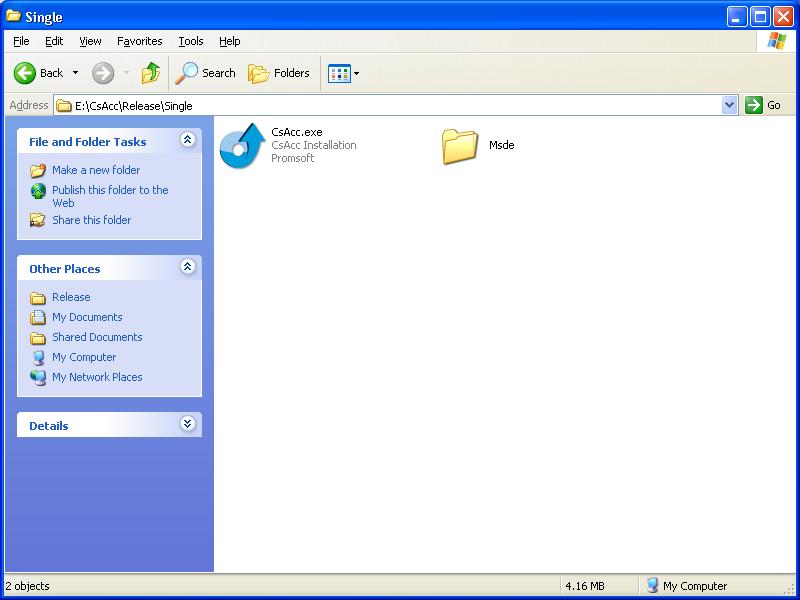This screenshot has width=800, height=600.
Task: Click the My Computer icon in Other Places
Action: (38, 358)
